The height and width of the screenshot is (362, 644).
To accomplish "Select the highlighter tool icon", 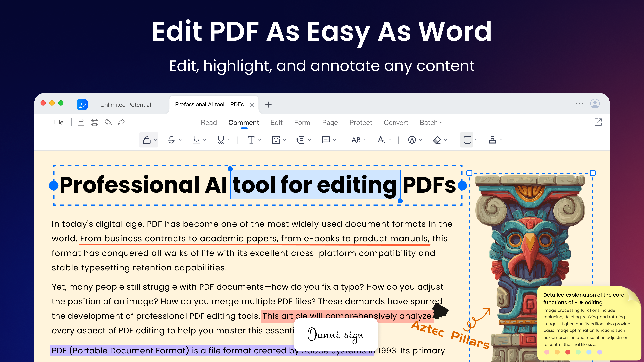I will click(147, 140).
